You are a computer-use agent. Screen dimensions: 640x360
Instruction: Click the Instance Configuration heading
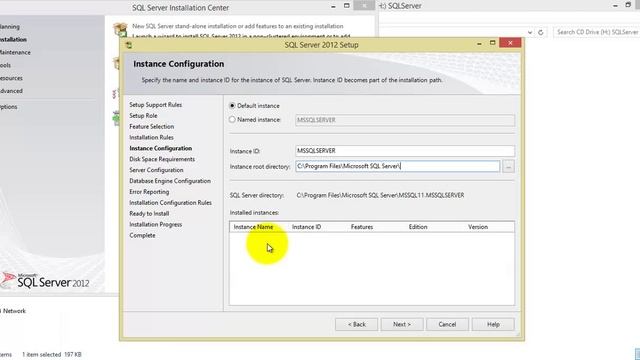pos(178,64)
